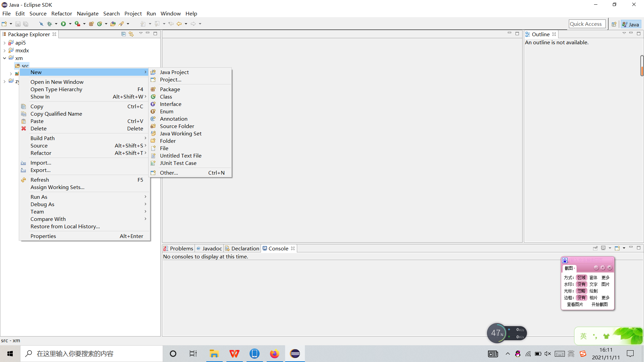
Task: Click 查看图片 in screenshot tool
Action: pos(575,304)
